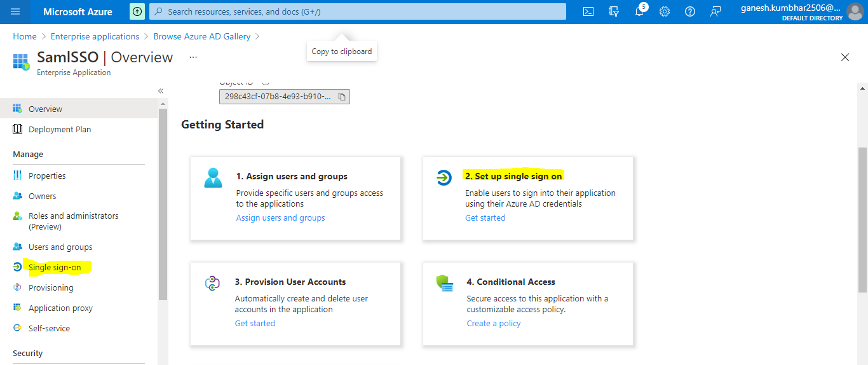Screen dimensions: 868x365
Task: Click the Application proxy icon
Action: (17, 308)
